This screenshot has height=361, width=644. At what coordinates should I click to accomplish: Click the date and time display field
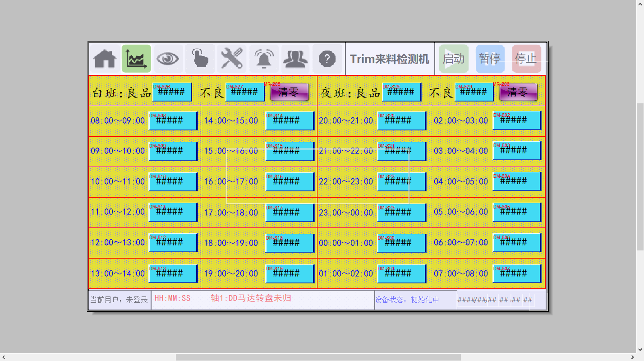pyautogui.click(x=495, y=300)
